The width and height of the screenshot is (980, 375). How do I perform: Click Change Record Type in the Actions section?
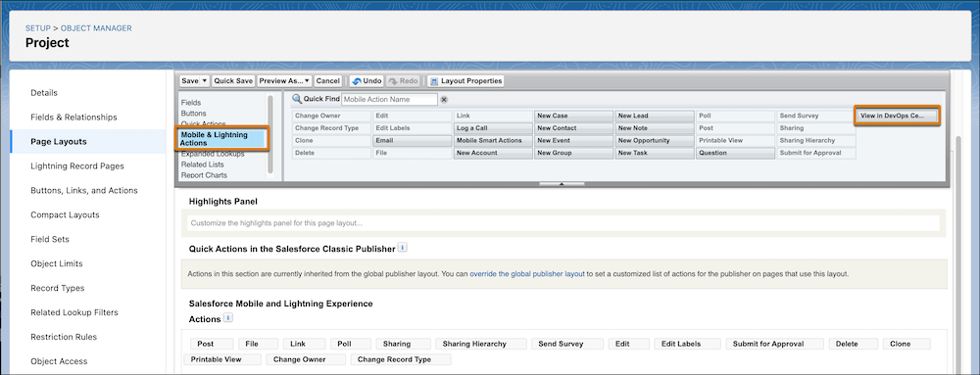coord(401,359)
